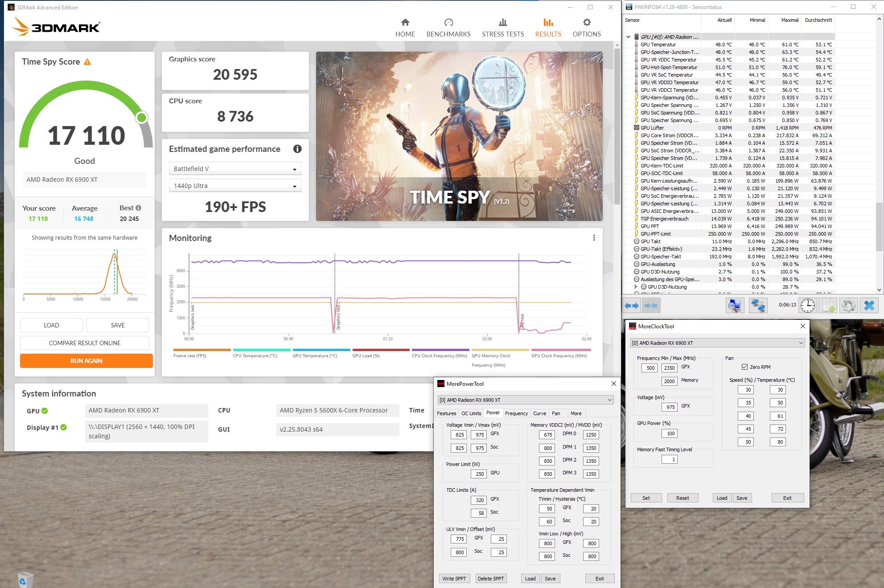Open the Monitoring panel three-dot menu
Viewport: 884px width, 588px height.
point(594,238)
